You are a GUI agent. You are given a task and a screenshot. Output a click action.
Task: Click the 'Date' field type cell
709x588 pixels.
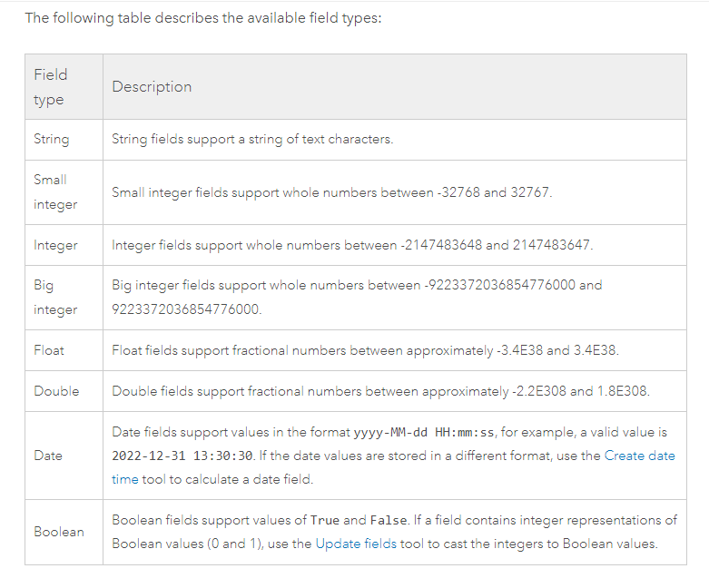coord(48,456)
